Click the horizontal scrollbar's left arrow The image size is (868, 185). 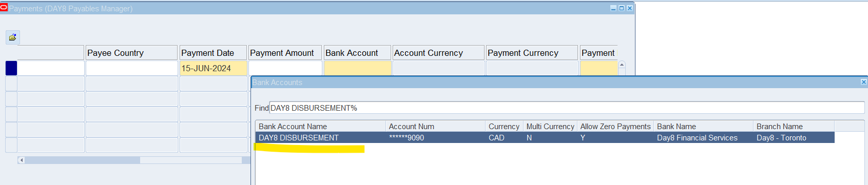pos(21,160)
